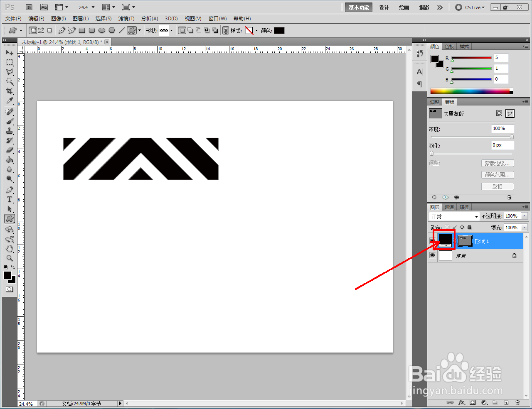
Task: Toggle lock position icon
Action: pyautogui.click(x=462, y=227)
